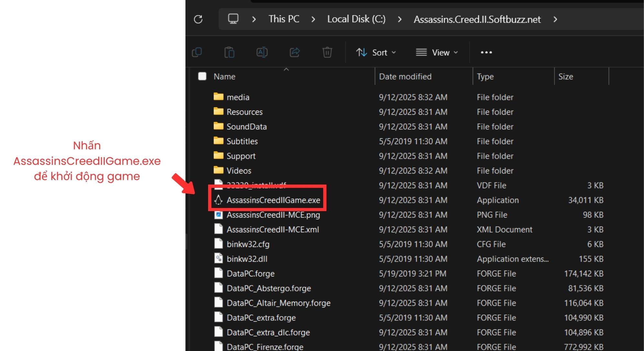The width and height of the screenshot is (644, 351).
Task: Click the Rename toolbar icon
Action: pyautogui.click(x=262, y=52)
